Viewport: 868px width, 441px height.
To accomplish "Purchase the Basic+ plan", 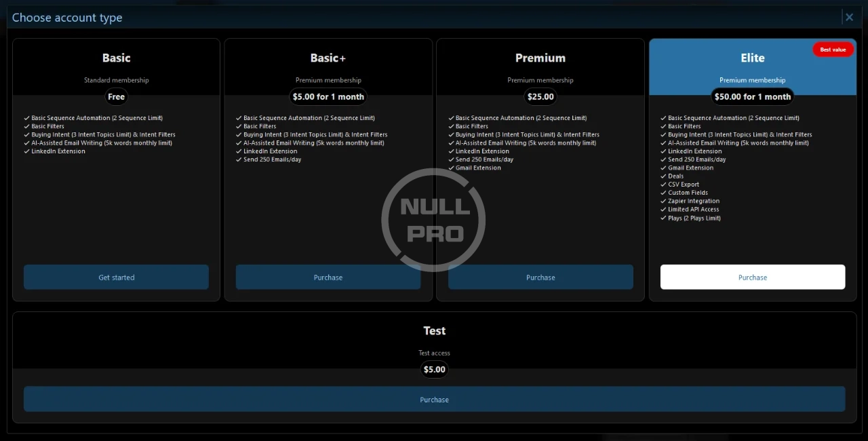I will click(328, 277).
